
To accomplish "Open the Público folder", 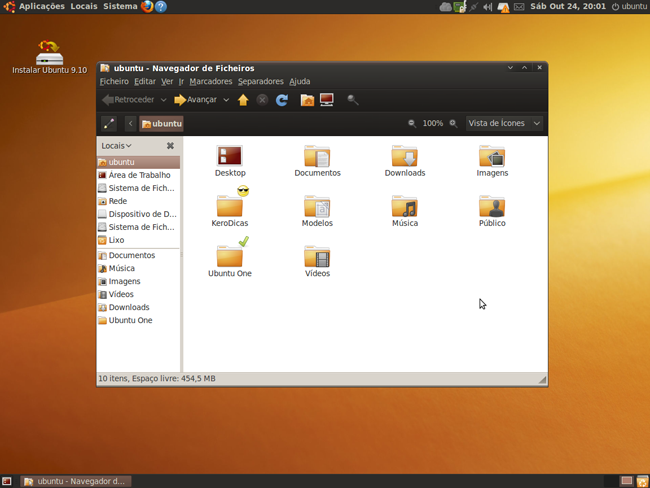I will 492,211.
